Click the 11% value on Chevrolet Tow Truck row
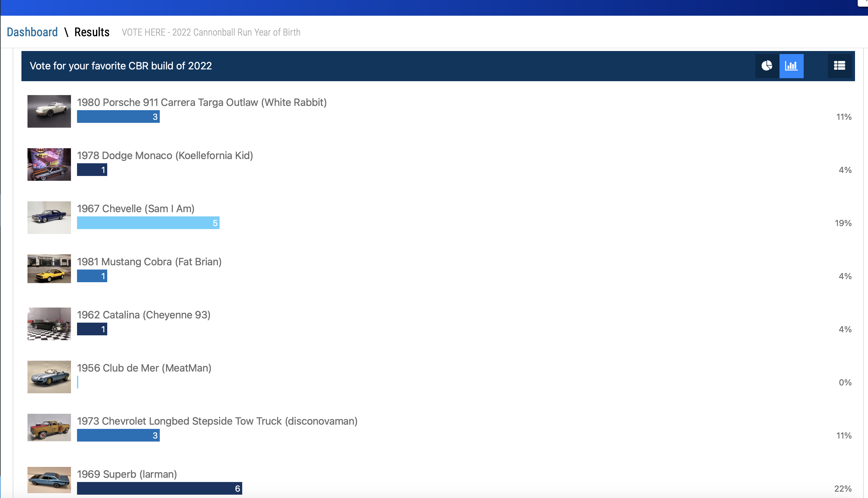 coord(844,436)
